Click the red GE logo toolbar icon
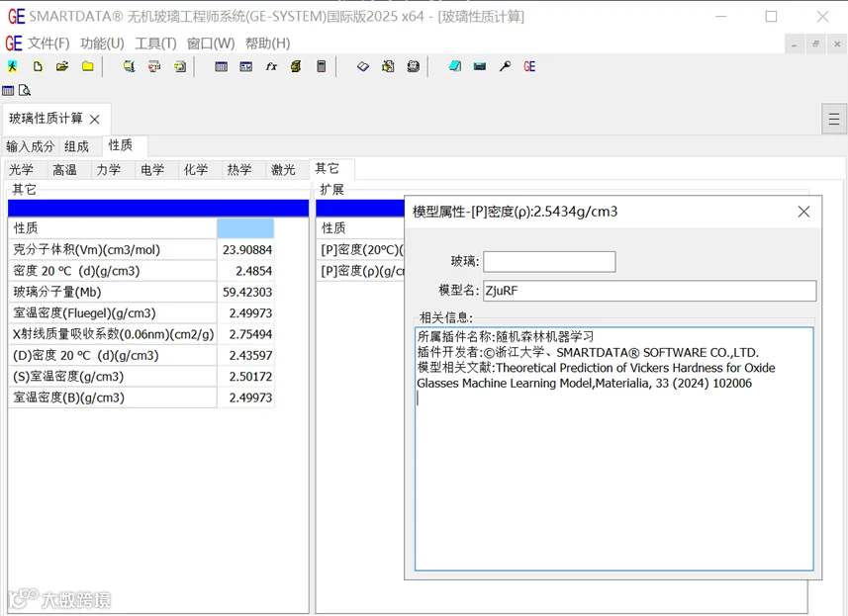848x616 pixels. point(529,66)
